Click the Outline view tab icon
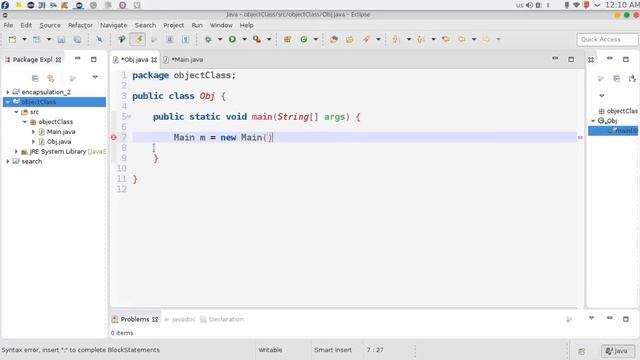Image resolution: width=640 pixels, height=360 pixels. point(591,60)
